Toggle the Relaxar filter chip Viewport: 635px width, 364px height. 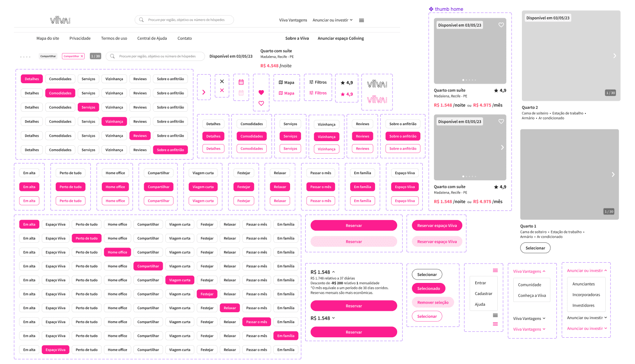[x=280, y=172]
